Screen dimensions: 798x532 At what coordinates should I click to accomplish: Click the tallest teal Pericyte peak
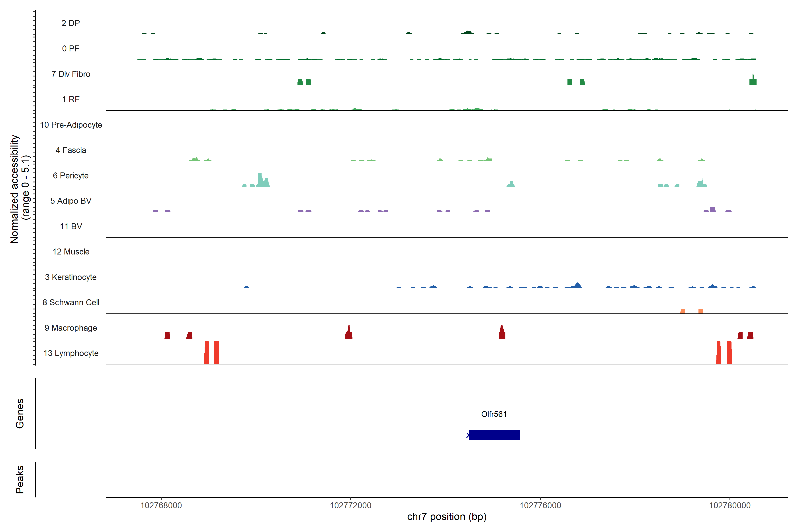tap(260, 180)
